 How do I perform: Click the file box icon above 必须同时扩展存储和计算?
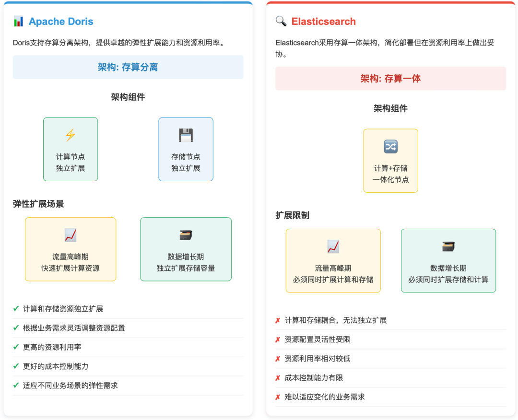[x=448, y=246]
